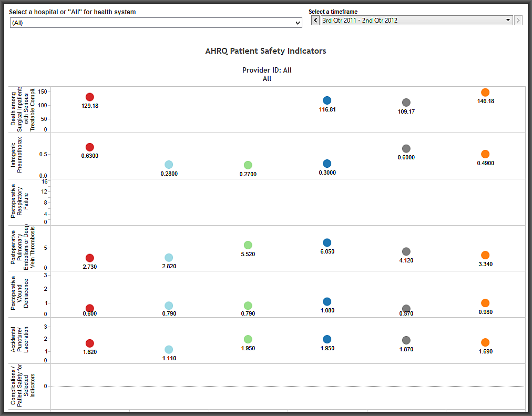Screen dimensions: 532x416
Task: Select orange dot valued 0.4900
Action: coord(485,154)
